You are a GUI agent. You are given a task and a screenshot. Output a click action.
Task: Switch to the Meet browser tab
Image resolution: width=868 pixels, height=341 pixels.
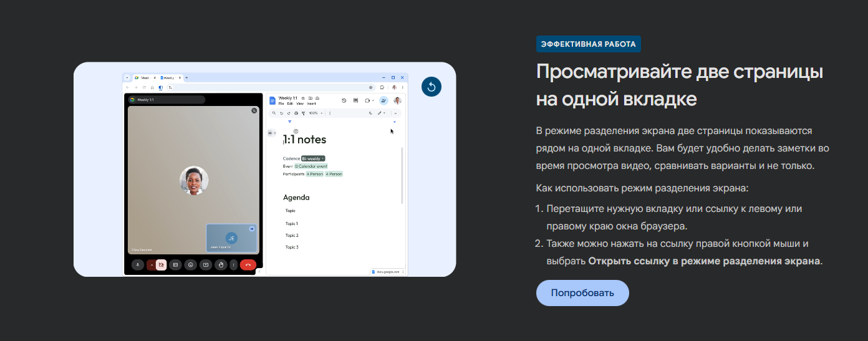point(143,77)
